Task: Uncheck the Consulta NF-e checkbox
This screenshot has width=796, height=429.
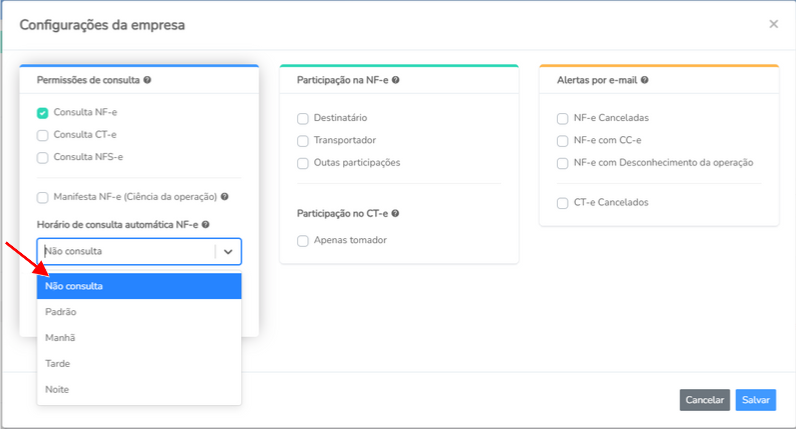Action: coord(43,113)
